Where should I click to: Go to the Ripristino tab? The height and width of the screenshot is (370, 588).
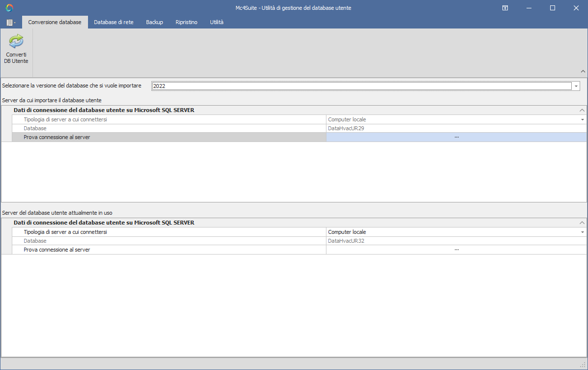(x=186, y=22)
